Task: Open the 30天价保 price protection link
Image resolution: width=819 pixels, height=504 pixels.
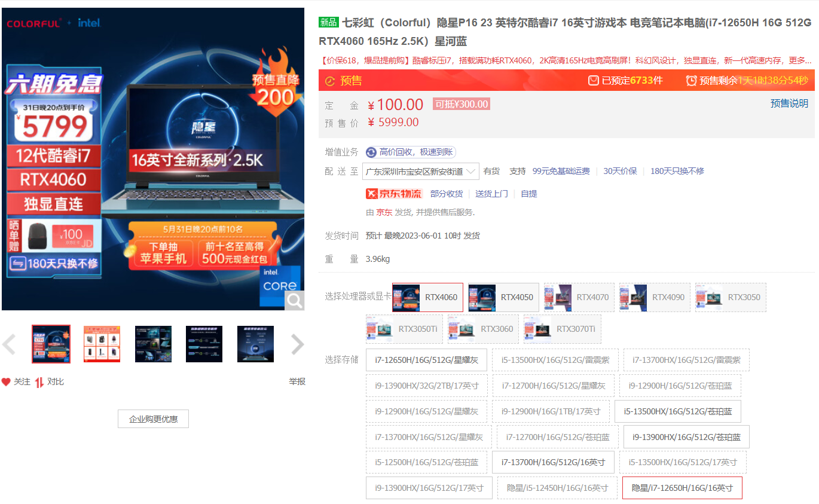Action: 620,171
